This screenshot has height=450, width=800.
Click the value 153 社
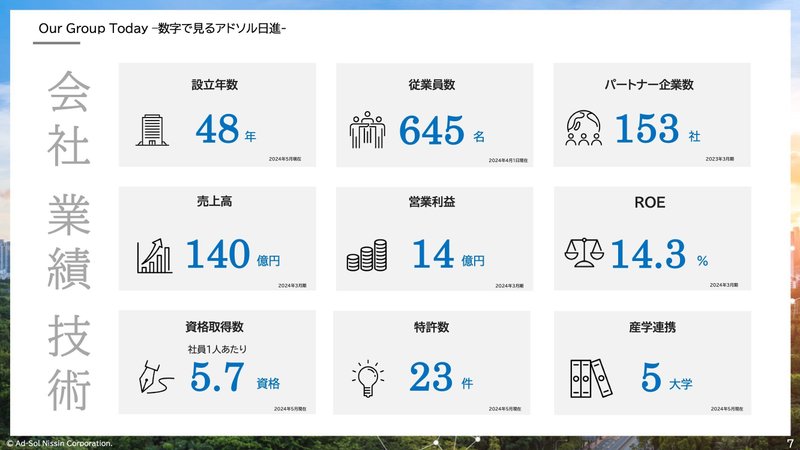658,129
